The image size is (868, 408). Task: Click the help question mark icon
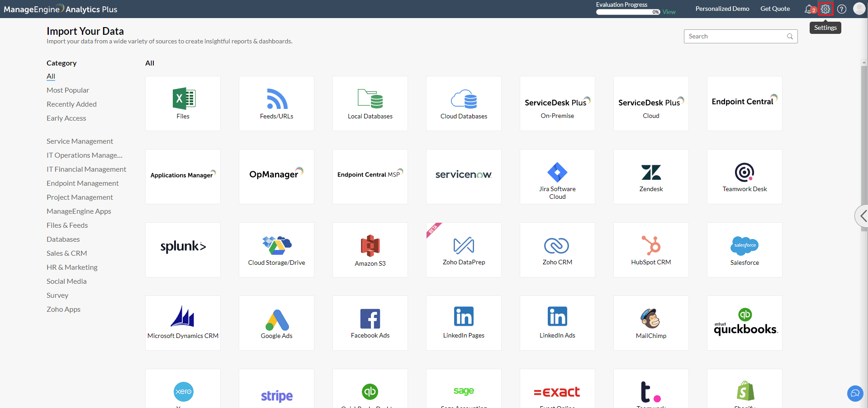pyautogui.click(x=842, y=9)
